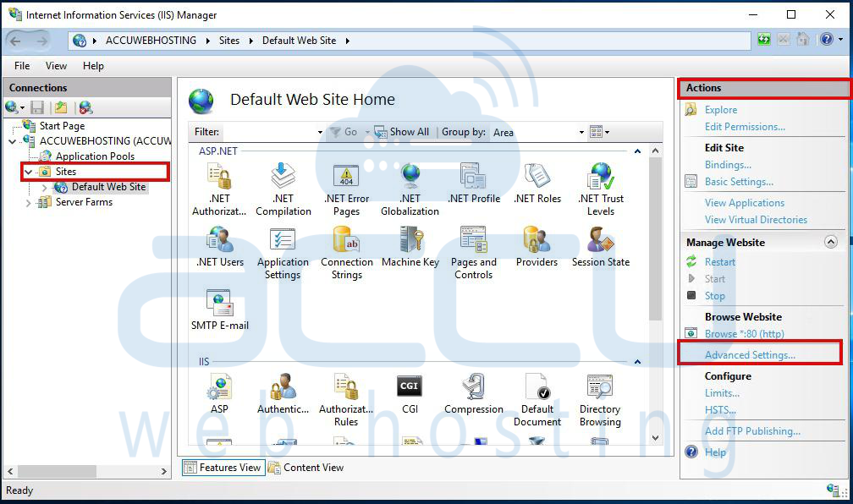Open the View menu
Viewport: 853px width, 504px height.
coord(56,66)
